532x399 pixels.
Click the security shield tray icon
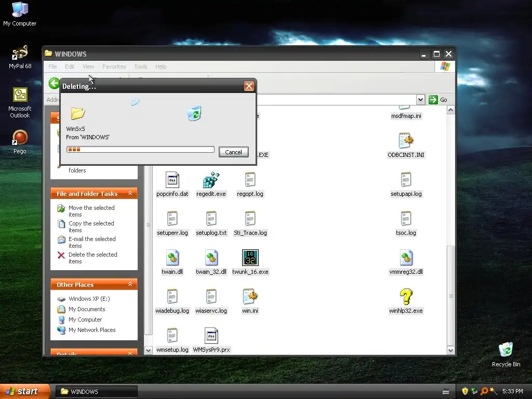click(465, 391)
